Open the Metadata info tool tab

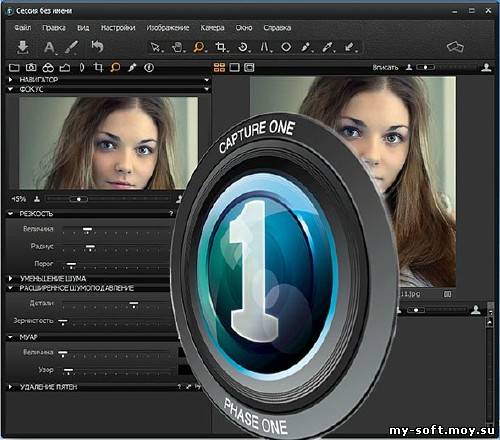click(149, 68)
